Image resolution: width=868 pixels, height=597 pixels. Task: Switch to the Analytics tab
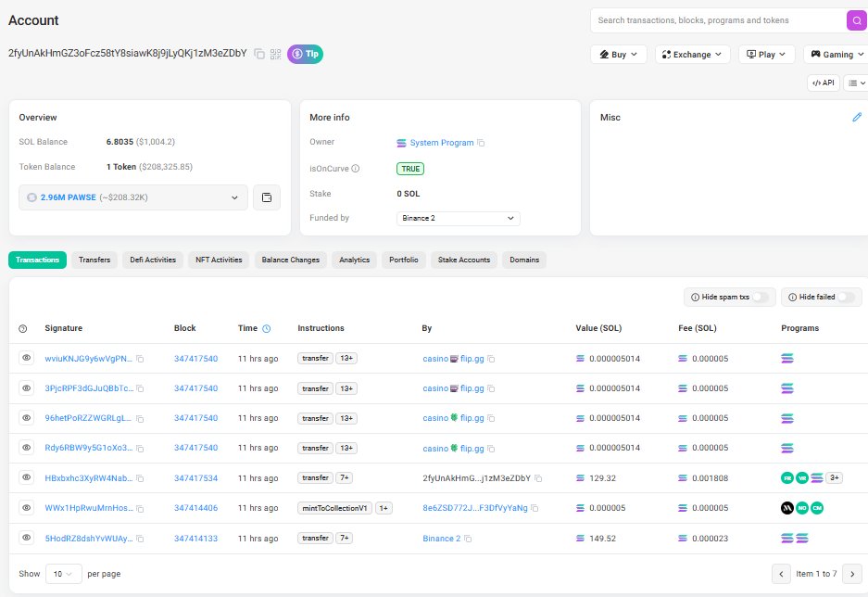click(354, 260)
